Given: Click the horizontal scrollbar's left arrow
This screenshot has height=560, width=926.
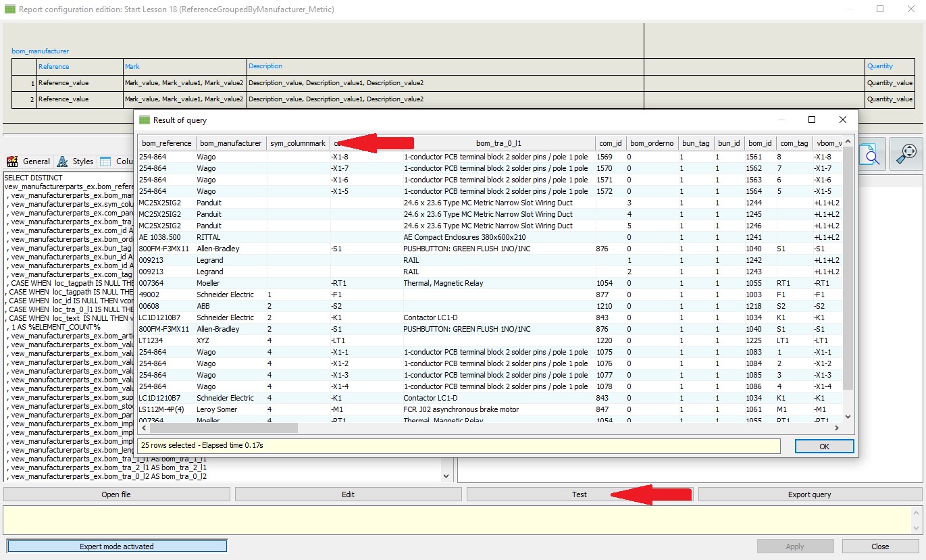Looking at the screenshot, I should 143,428.
